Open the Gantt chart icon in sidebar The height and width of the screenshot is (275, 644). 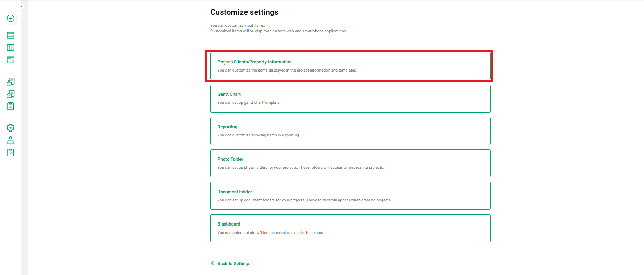(11, 60)
